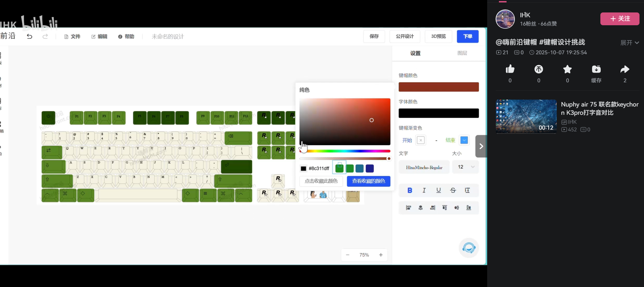This screenshot has width=644, height=287.
Task: Click the line-height spacing icon
Action: tap(467, 190)
